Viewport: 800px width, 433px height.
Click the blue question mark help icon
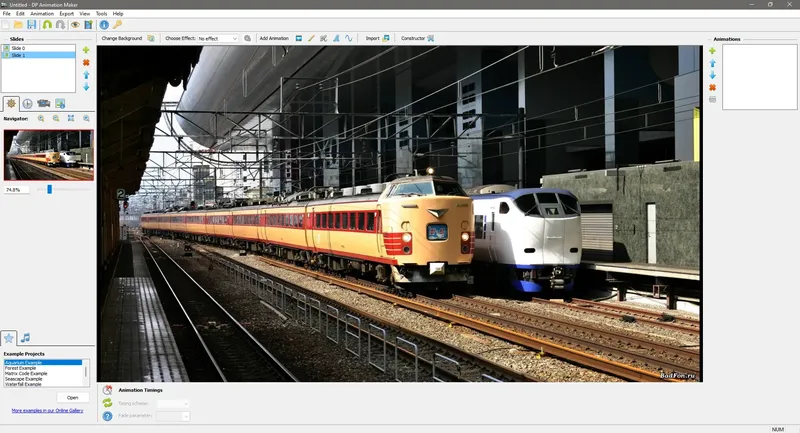107,416
